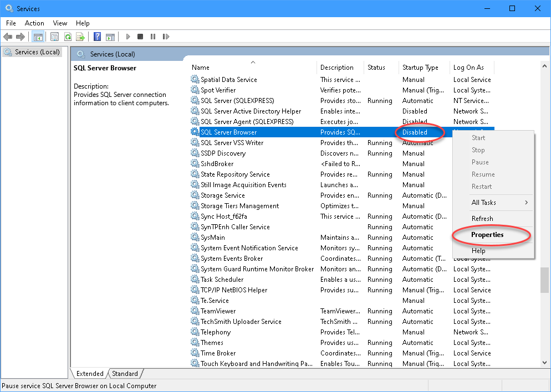The height and width of the screenshot is (392, 551).
Task: Open the View menu in the menu bar
Action: pos(60,23)
